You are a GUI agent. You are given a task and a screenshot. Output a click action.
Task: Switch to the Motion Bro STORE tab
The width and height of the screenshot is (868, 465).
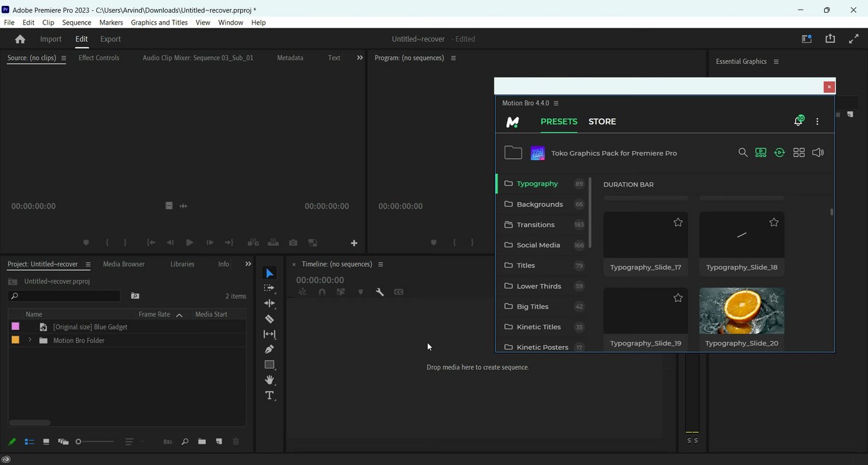[x=602, y=121]
